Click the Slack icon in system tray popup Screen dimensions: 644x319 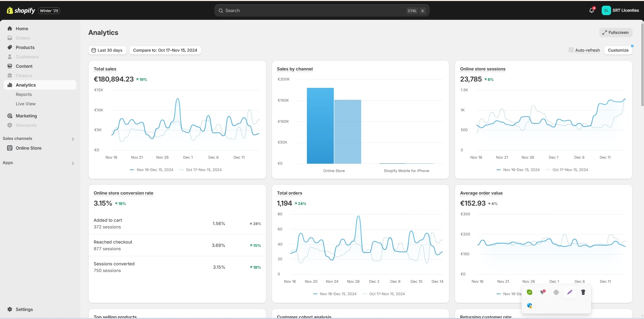(x=556, y=292)
